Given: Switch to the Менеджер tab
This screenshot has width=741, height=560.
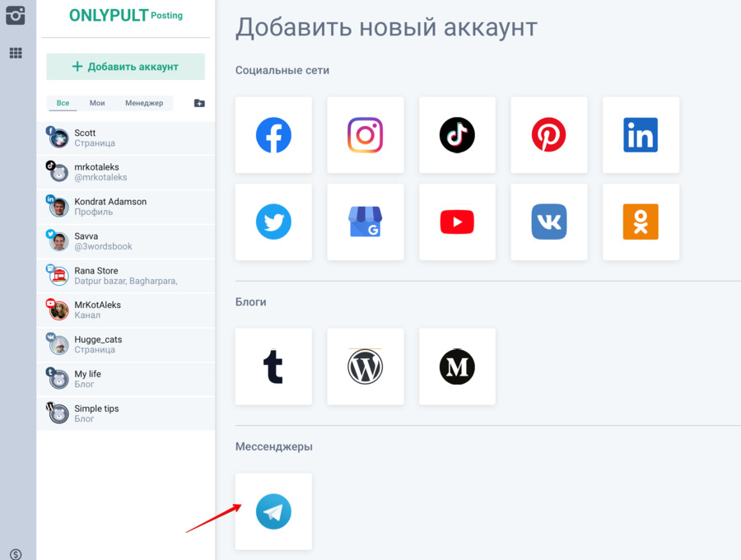Looking at the screenshot, I should (x=144, y=104).
